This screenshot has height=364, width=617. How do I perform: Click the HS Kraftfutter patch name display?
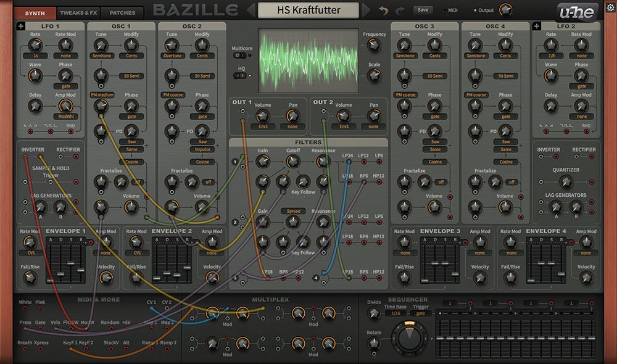click(308, 10)
